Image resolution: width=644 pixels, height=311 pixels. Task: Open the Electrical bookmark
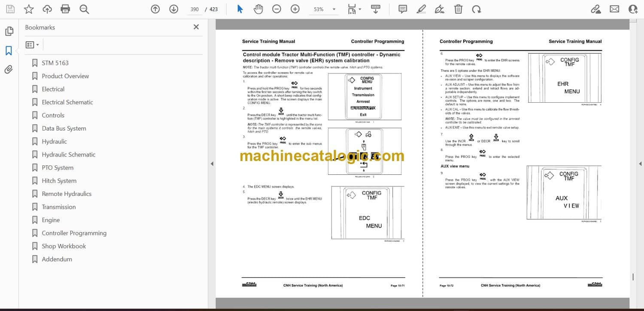(x=53, y=89)
